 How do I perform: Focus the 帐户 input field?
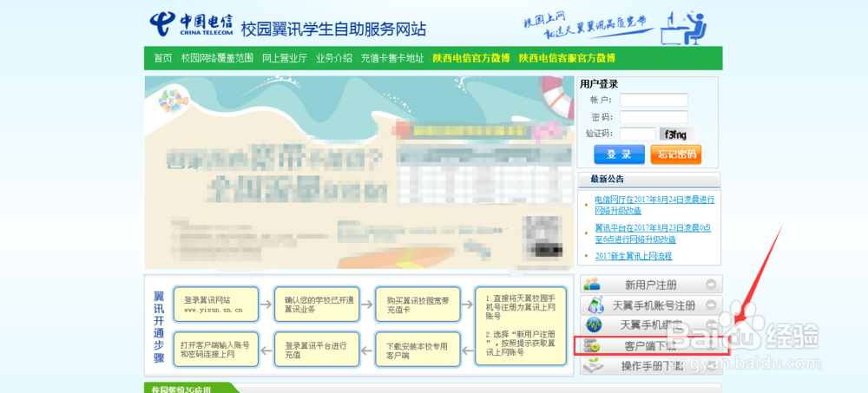click(x=654, y=100)
